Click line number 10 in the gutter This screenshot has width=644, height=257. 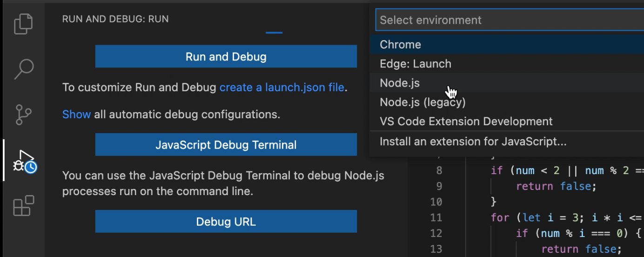pyautogui.click(x=436, y=202)
